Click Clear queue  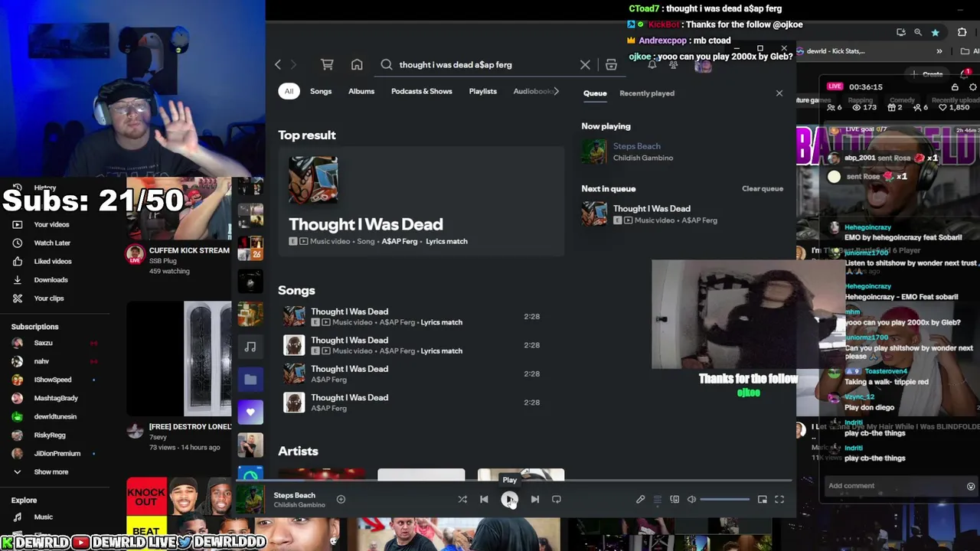pyautogui.click(x=763, y=189)
